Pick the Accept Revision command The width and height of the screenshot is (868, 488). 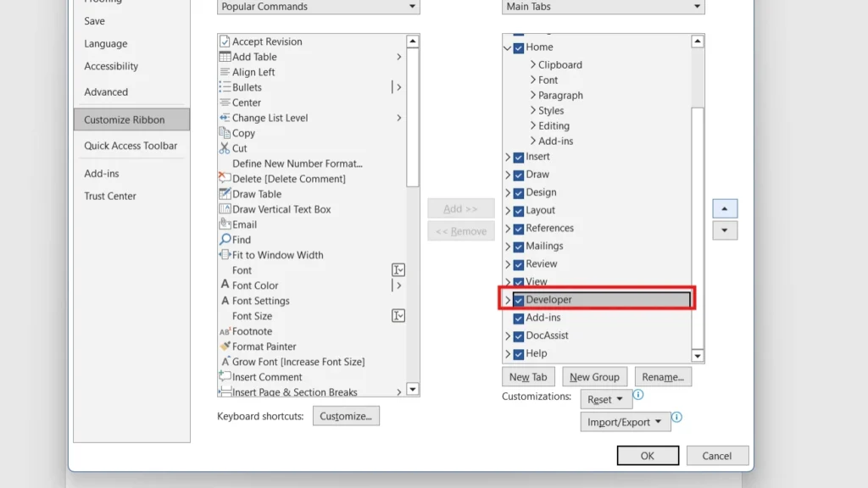point(263,41)
